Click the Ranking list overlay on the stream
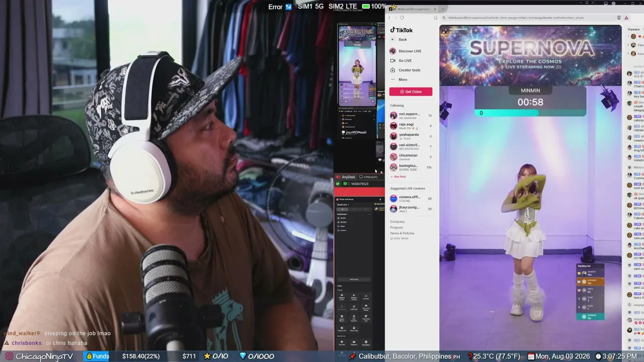Viewport: 644px width, 362px height. click(x=590, y=292)
